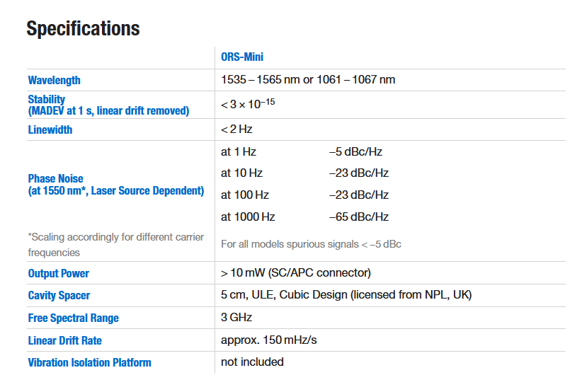Select the –5 dBc/Hz value at 1 Hz
The height and width of the screenshot is (392, 582).
click(355, 151)
